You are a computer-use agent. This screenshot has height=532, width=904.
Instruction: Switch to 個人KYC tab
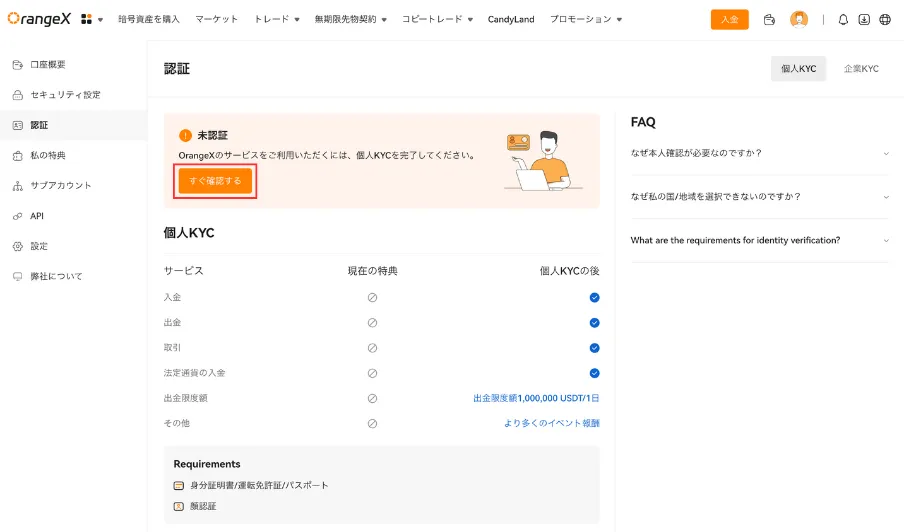(x=798, y=69)
